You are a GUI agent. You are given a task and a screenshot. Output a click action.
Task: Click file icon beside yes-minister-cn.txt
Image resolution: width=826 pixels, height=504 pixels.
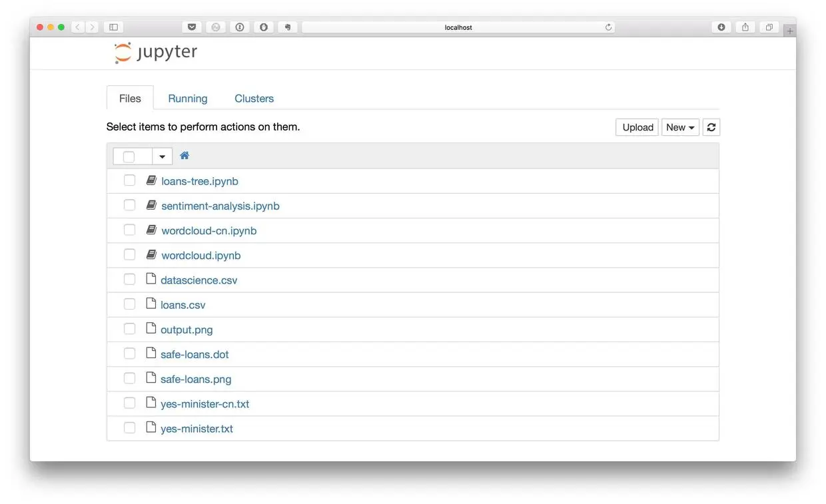coord(151,402)
